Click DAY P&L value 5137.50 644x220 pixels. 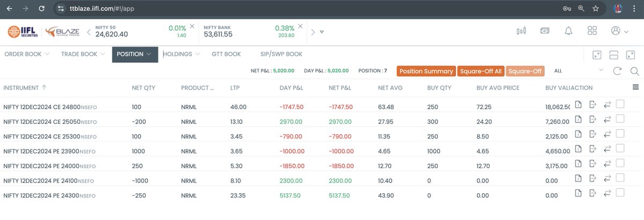pos(291,195)
